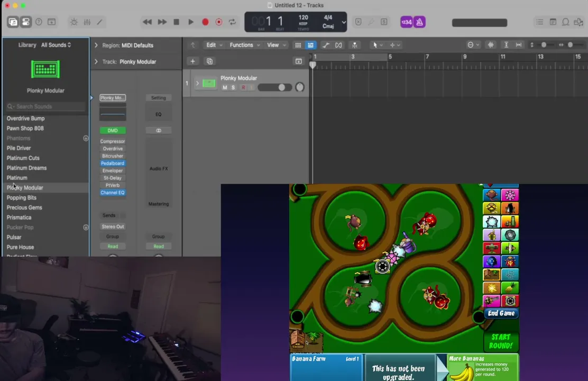Screen dimensions: 588x381
Task: Click End Game in Bloons game
Action: pyautogui.click(x=501, y=313)
